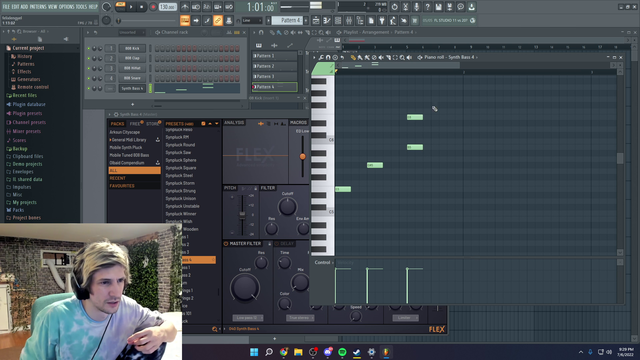
Task: Open the Playlist view icon
Action: tap(316, 20)
